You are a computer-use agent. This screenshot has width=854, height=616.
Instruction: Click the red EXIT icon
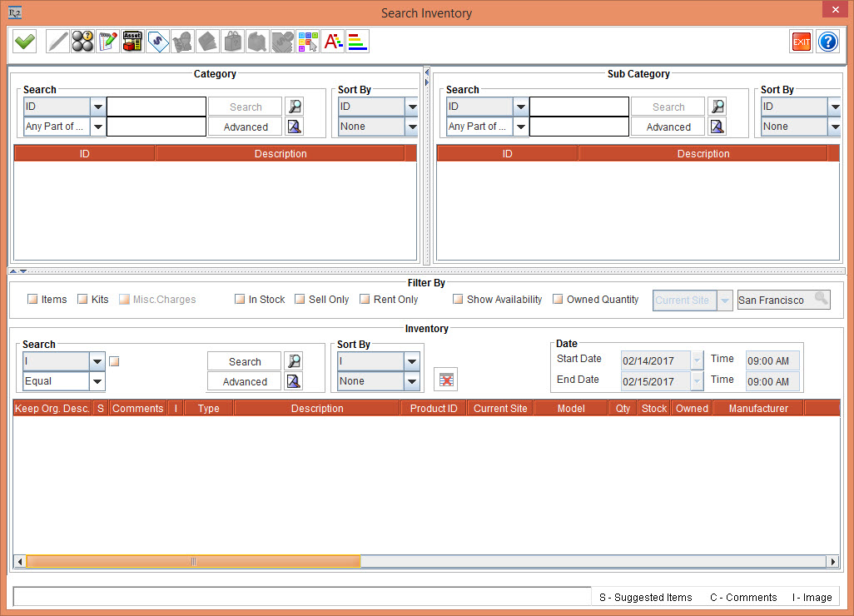[802, 42]
